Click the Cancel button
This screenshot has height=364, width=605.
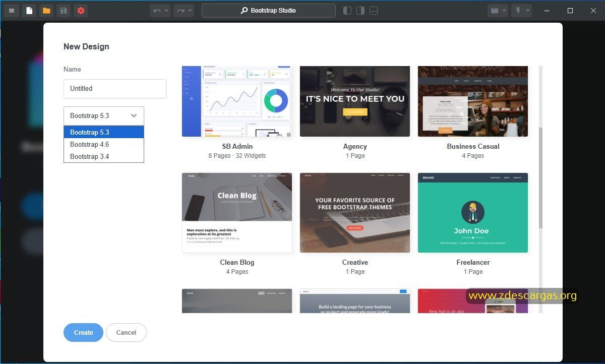coord(126,333)
